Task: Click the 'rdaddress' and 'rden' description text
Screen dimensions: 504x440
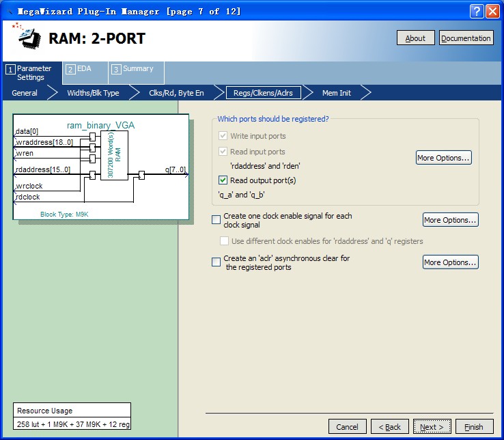Action: coord(265,166)
